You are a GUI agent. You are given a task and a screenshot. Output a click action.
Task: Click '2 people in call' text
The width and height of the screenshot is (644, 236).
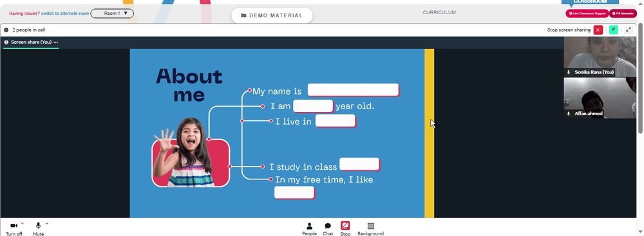click(29, 30)
